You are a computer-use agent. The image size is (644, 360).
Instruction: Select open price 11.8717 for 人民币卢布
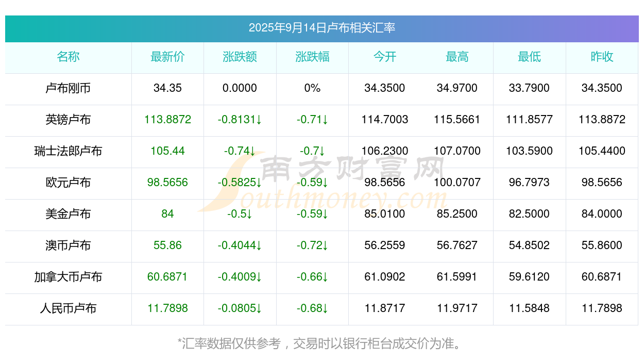click(x=385, y=308)
